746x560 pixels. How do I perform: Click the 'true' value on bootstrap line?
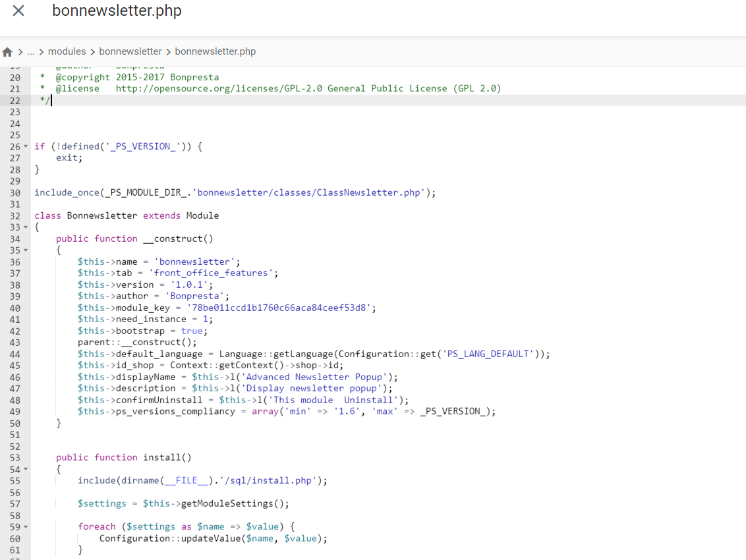(192, 331)
